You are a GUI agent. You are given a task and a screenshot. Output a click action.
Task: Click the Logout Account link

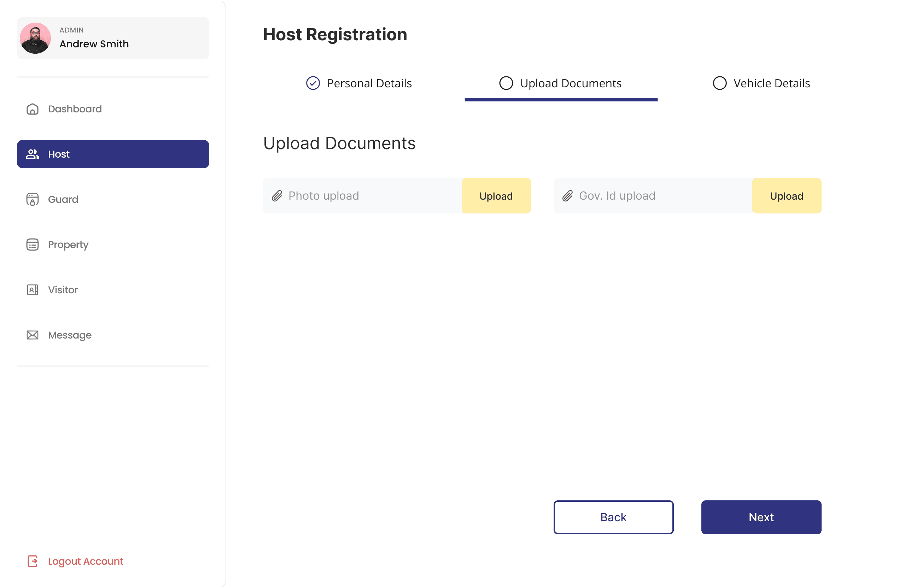coord(86,561)
